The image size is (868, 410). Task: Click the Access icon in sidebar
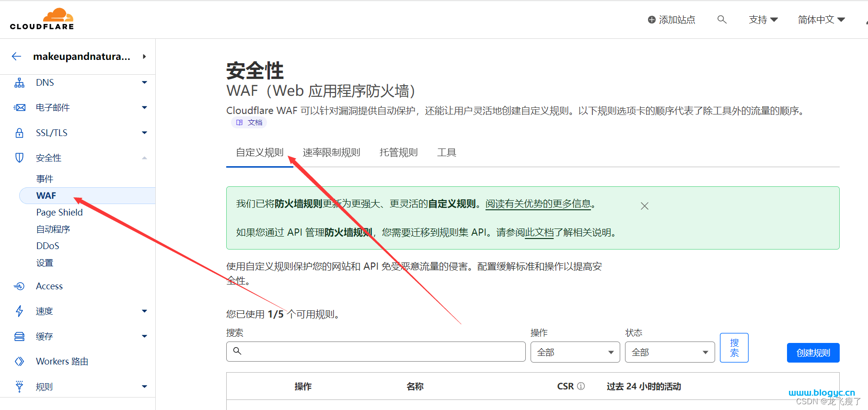(19, 286)
